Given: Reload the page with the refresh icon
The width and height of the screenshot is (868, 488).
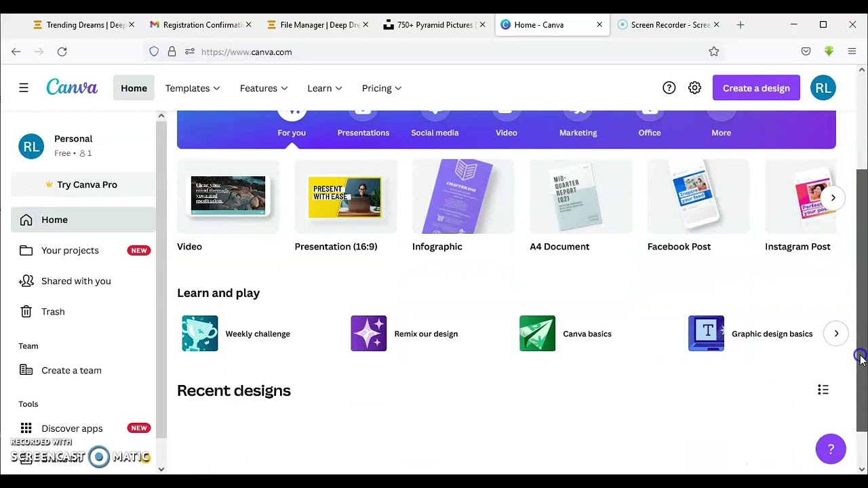Looking at the screenshot, I should click(62, 52).
